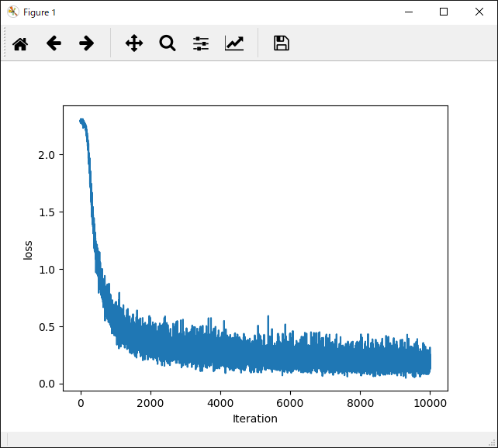Open the Edit axis and curve parameters
Screen dimensions: 498x448
click(x=234, y=43)
